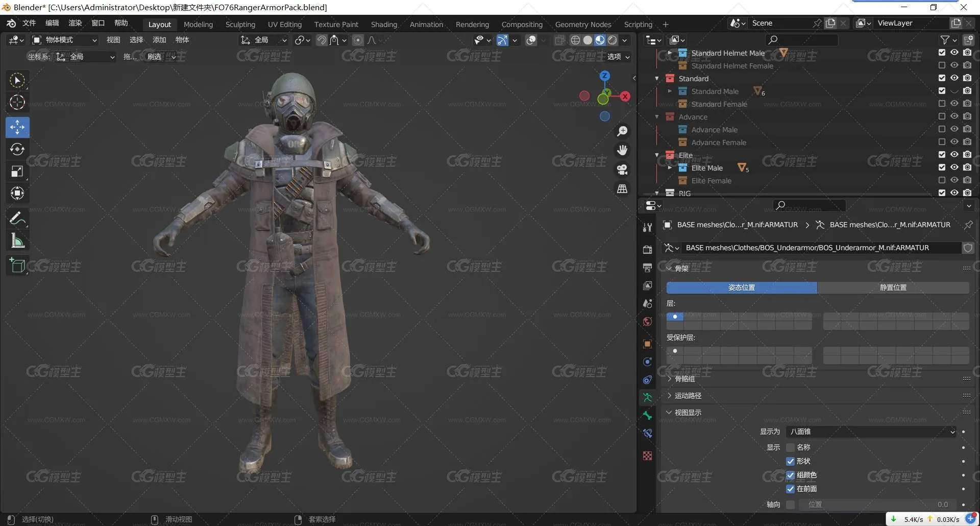Toggle the show overlays button
Screen dimensions: 980x526
click(531, 40)
